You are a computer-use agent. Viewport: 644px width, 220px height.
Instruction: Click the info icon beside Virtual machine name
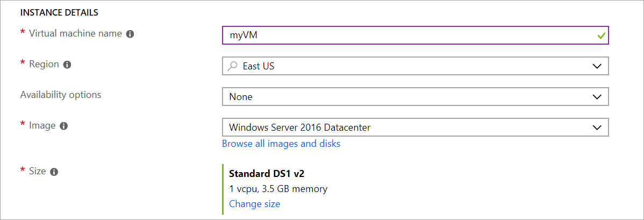coord(130,34)
